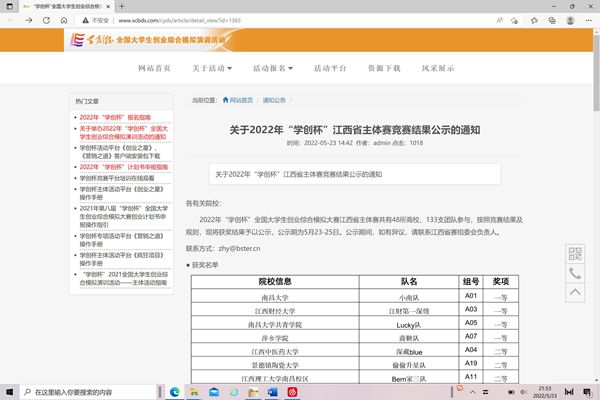Open 学创杯活动平台 客户端安装包下载 article

point(120,152)
